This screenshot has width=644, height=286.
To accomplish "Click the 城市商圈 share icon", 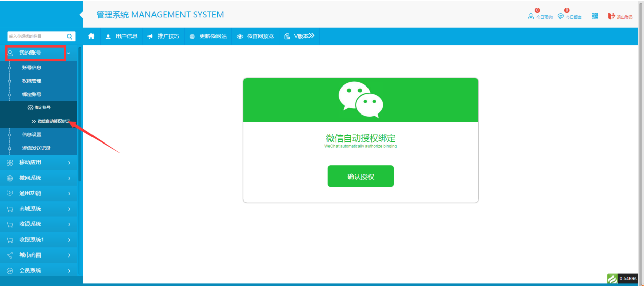I will coord(10,255).
